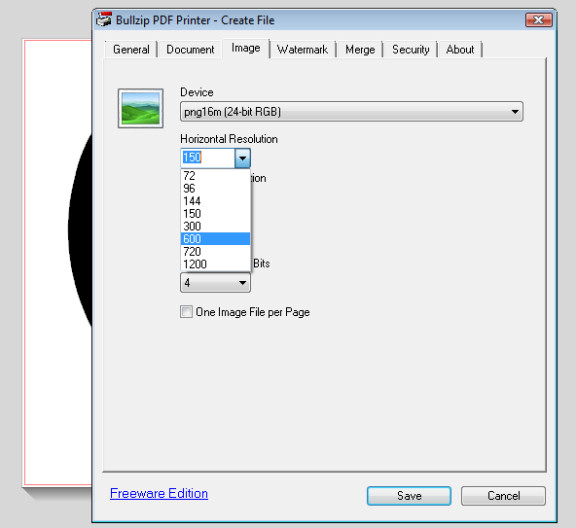Choose 72 from the resolution list

(215, 176)
